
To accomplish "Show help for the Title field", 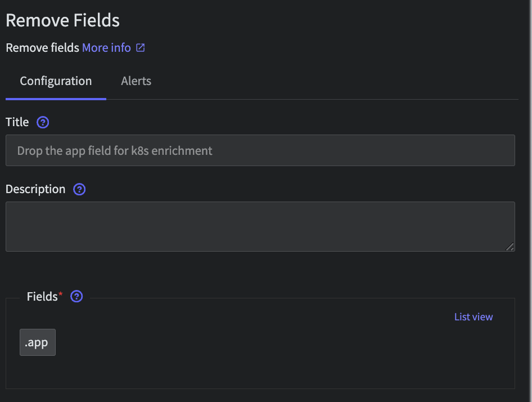I will (x=43, y=122).
